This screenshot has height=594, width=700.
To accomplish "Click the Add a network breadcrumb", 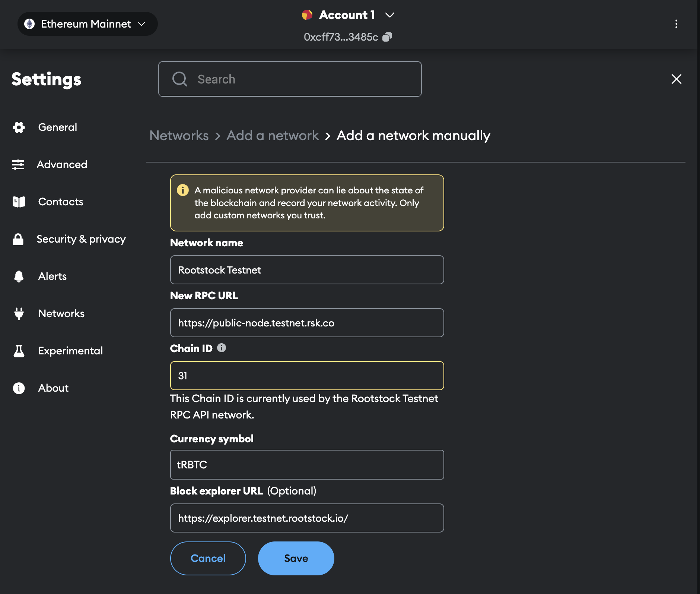I will (273, 136).
